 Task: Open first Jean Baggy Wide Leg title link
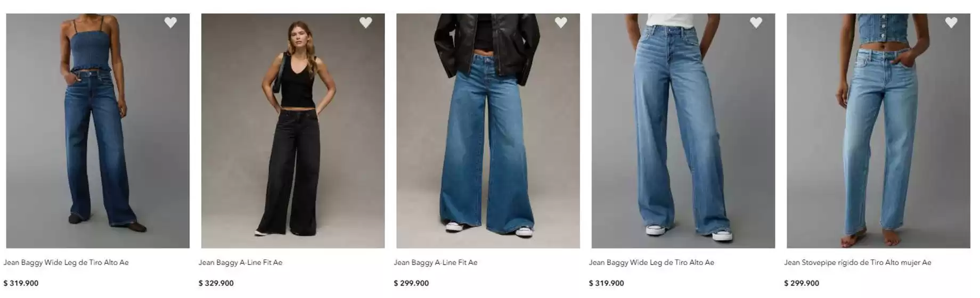click(x=66, y=262)
